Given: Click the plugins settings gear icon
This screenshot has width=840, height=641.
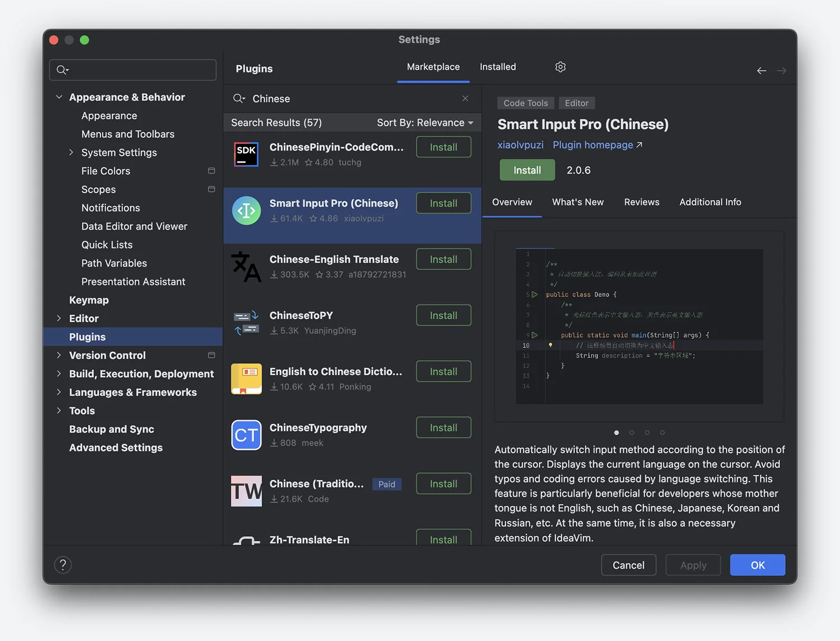Looking at the screenshot, I should (x=560, y=67).
